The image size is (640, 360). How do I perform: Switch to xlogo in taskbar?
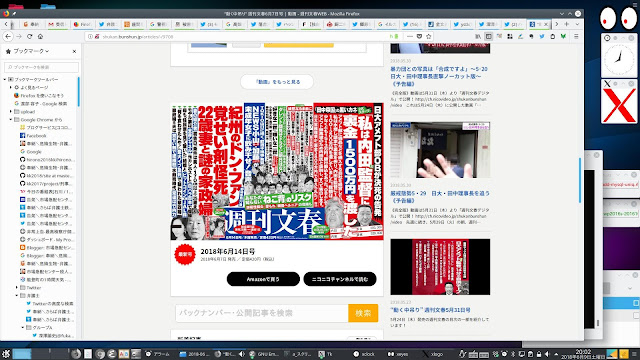pyautogui.click(x=432, y=354)
